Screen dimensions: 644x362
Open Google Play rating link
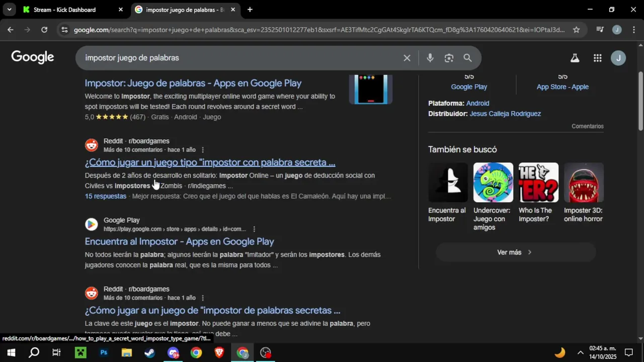[x=469, y=86]
